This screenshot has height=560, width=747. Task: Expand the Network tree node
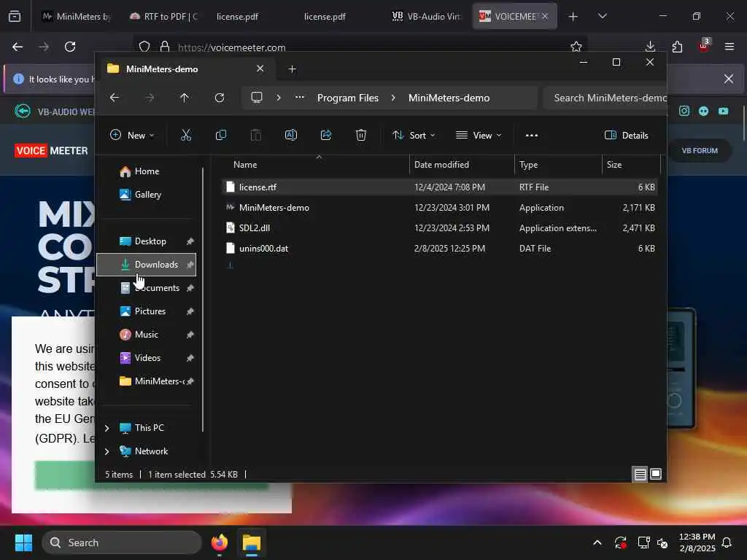click(107, 451)
